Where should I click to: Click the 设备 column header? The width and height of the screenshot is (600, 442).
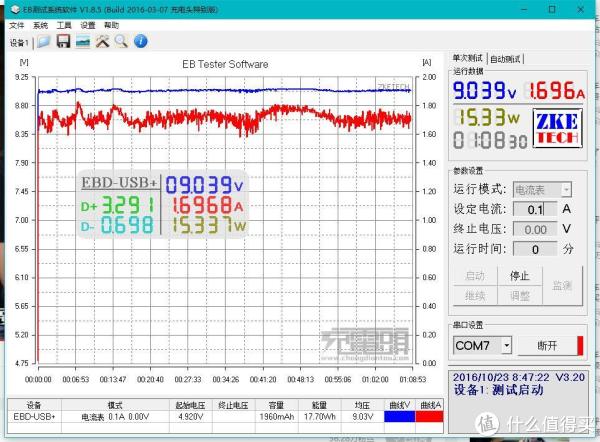pos(34,405)
